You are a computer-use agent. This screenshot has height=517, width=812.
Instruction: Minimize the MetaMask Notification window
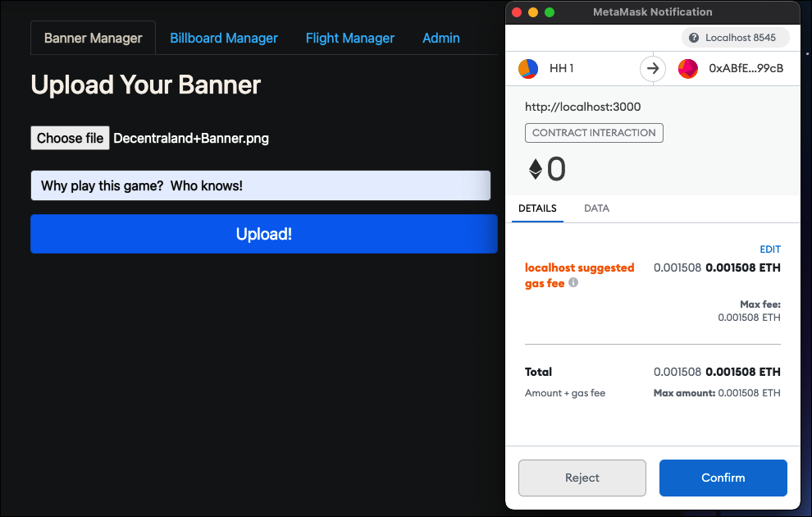tap(533, 12)
